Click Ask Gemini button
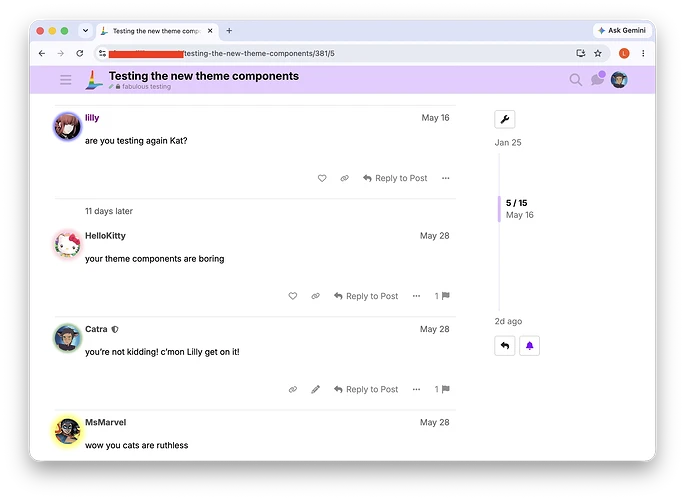 click(x=622, y=31)
